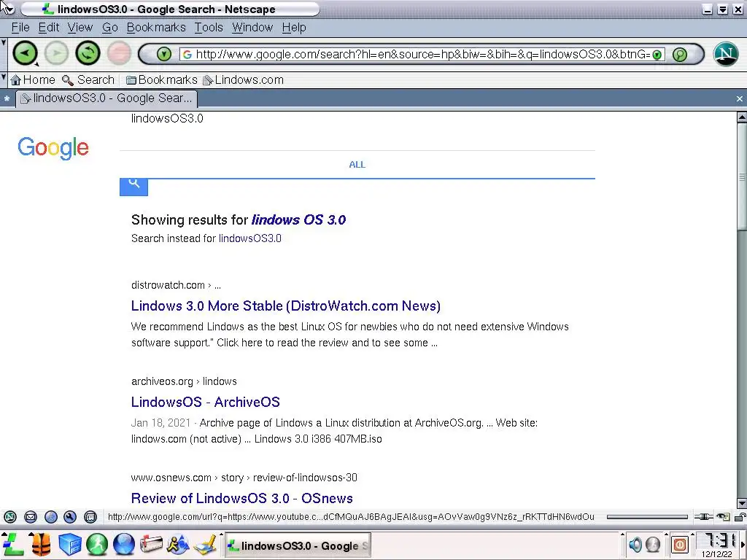747x560 pixels.
Task: Open the Lindows.com bookmark
Action: [x=244, y=80]
